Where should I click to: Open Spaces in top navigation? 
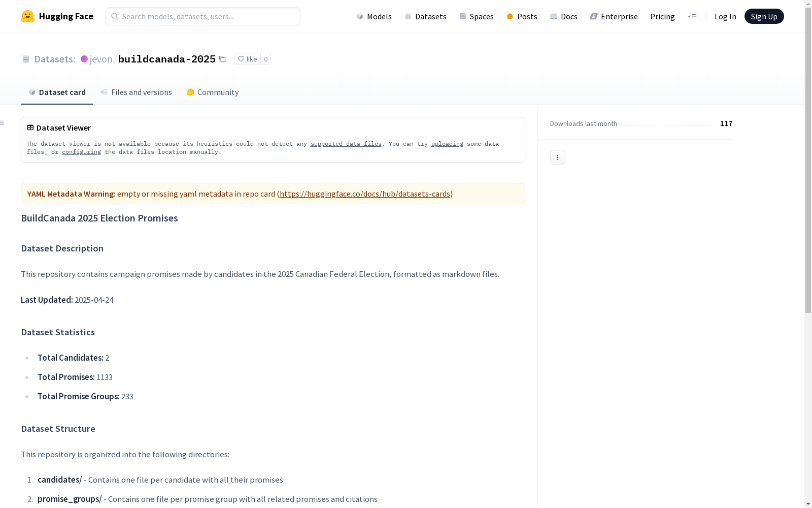477,16
